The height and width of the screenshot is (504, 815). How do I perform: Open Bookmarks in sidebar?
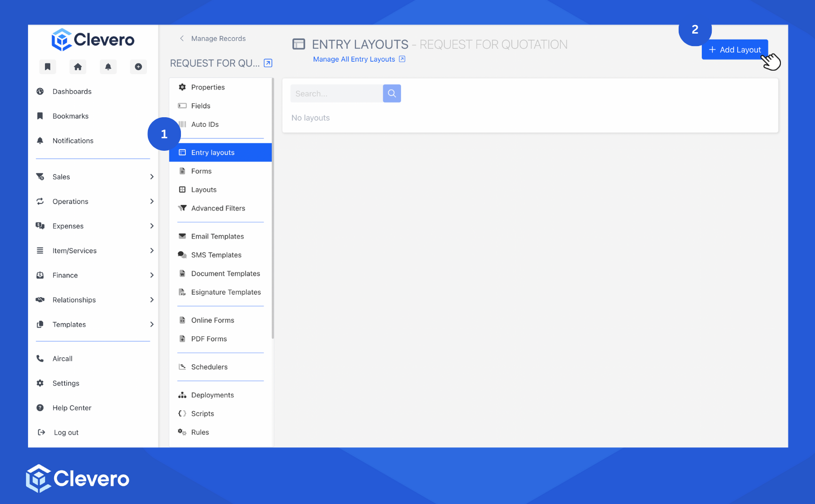[71, 116]
